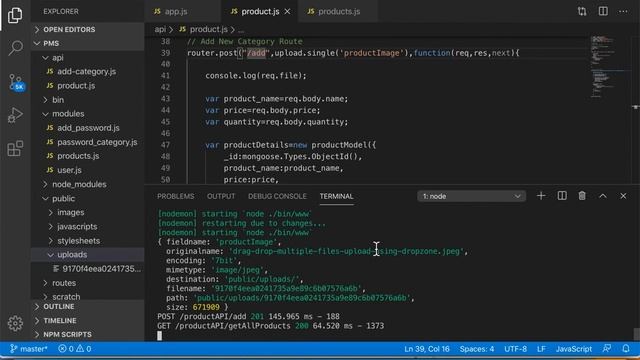Create a new terminal with plus icon

click(x=541, y=196)
